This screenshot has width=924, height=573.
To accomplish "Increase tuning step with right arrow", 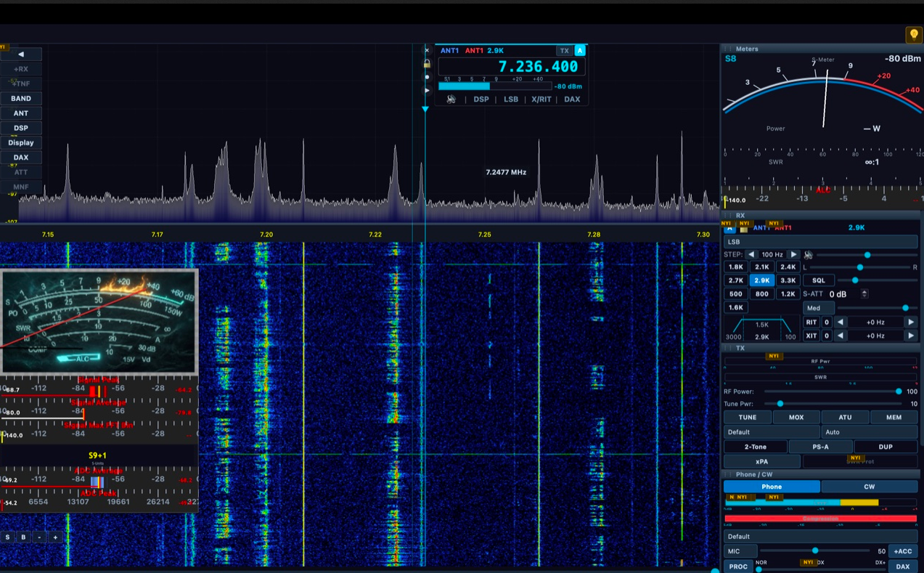I will [793, 255].
